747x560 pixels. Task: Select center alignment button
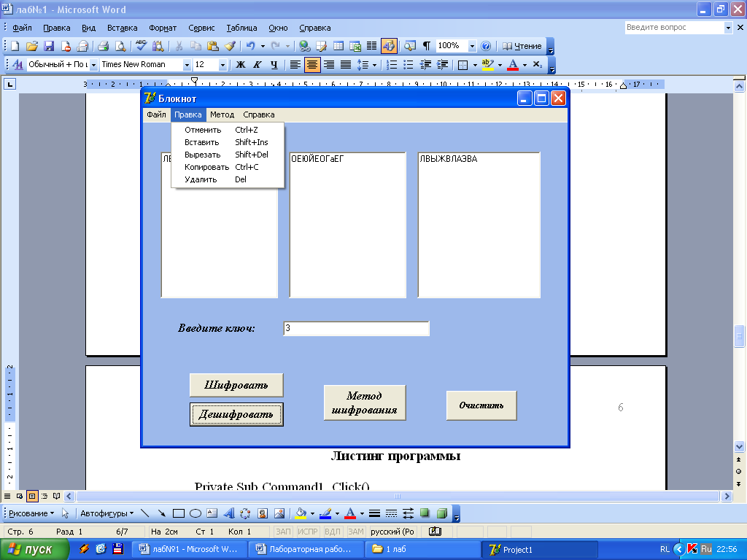(312, 64)
